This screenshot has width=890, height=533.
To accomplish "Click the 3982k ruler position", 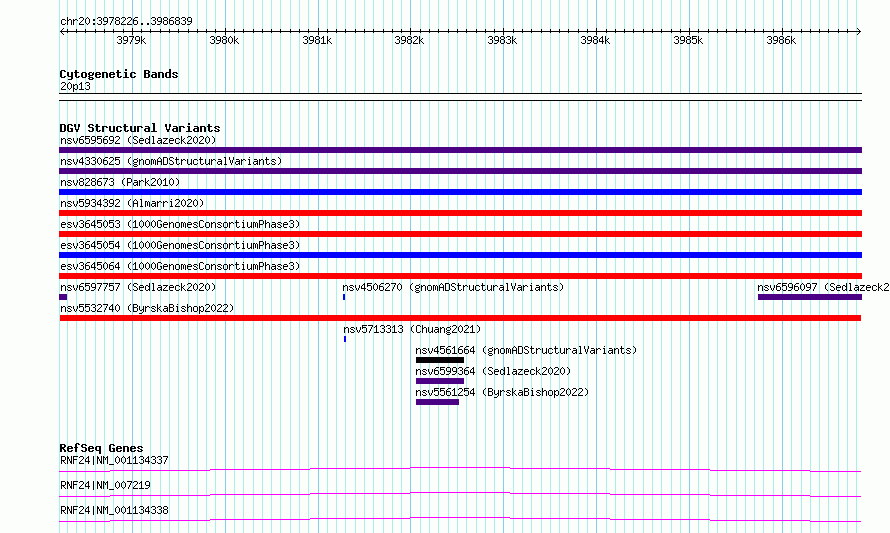I will [x=409, y=40].
